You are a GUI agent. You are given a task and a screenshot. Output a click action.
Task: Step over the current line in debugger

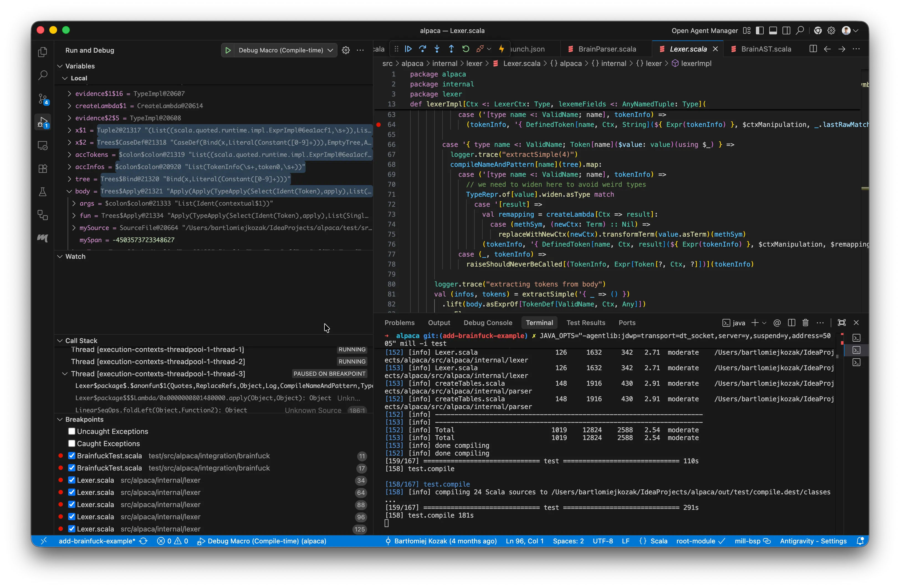422,49
